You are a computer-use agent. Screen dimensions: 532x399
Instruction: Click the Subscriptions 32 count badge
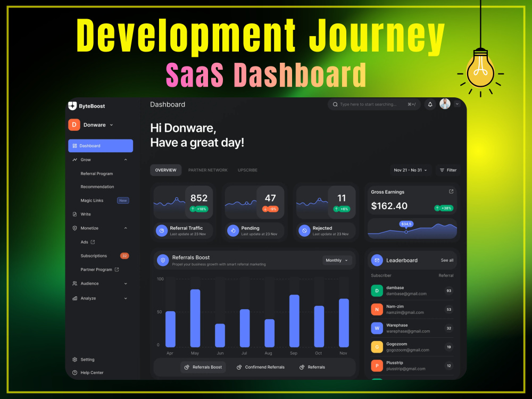click(x=124, y=256)
